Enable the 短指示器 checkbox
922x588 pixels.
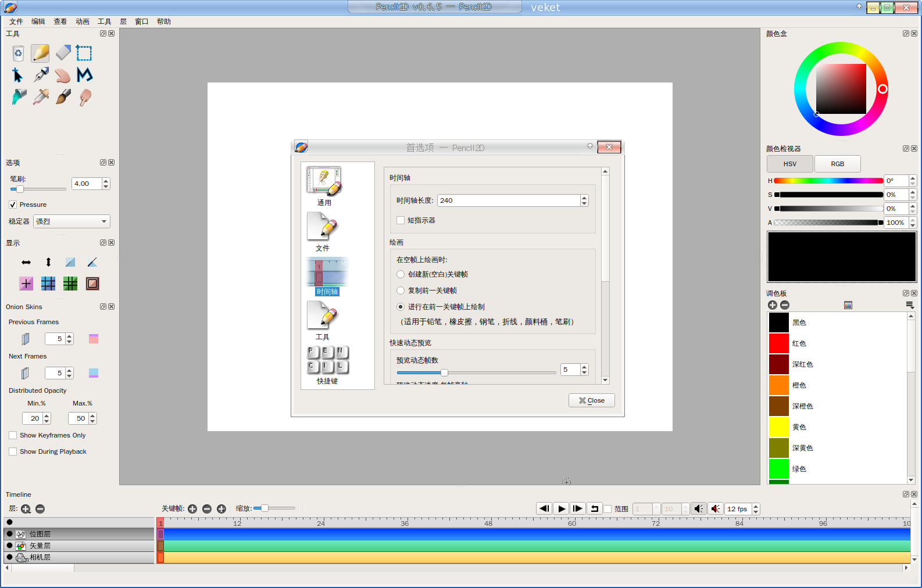[401, 220]
